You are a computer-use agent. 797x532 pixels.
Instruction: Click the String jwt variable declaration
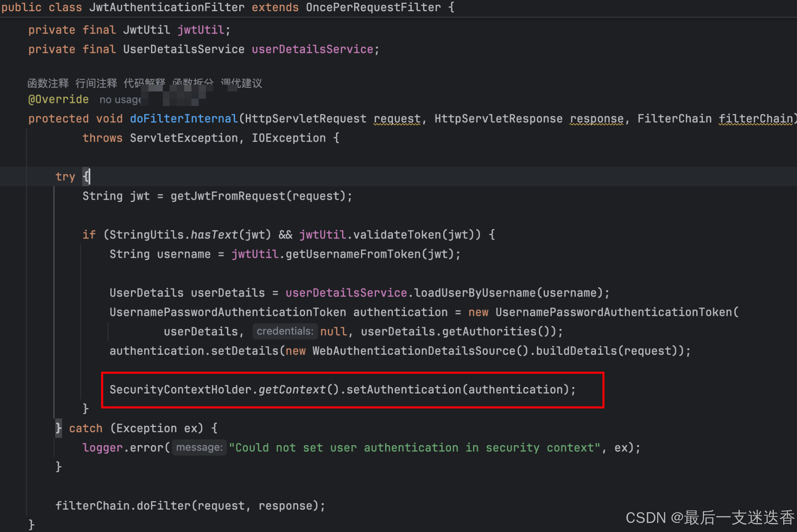tap(116, 196)
